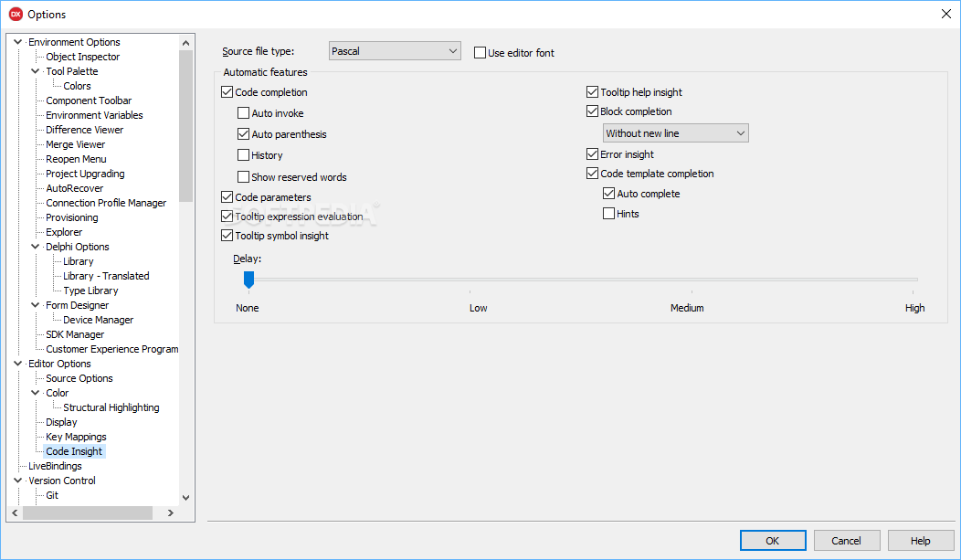Uncheck the Auto complete checkbox
The image size is (961, 560).
pos(608,194)
